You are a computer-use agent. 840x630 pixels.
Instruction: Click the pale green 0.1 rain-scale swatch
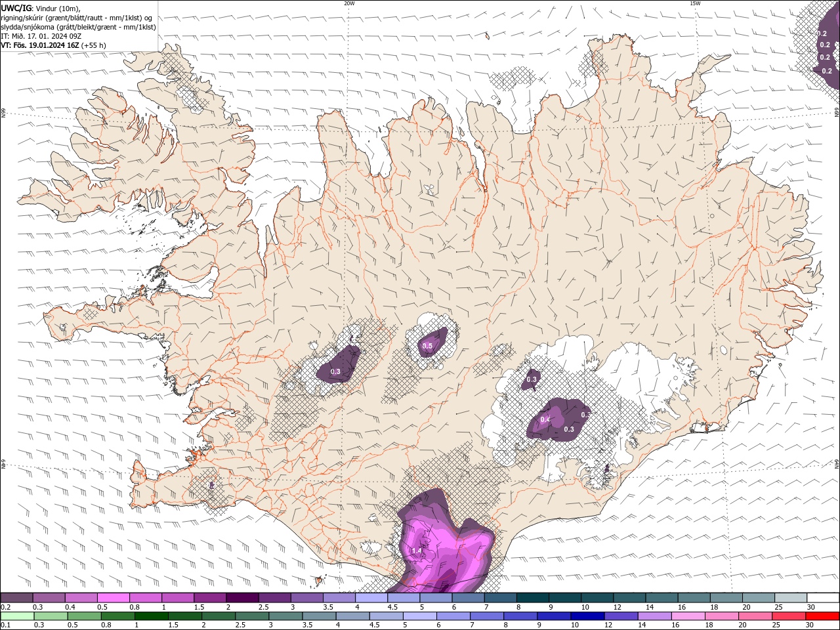coord(18,616)
